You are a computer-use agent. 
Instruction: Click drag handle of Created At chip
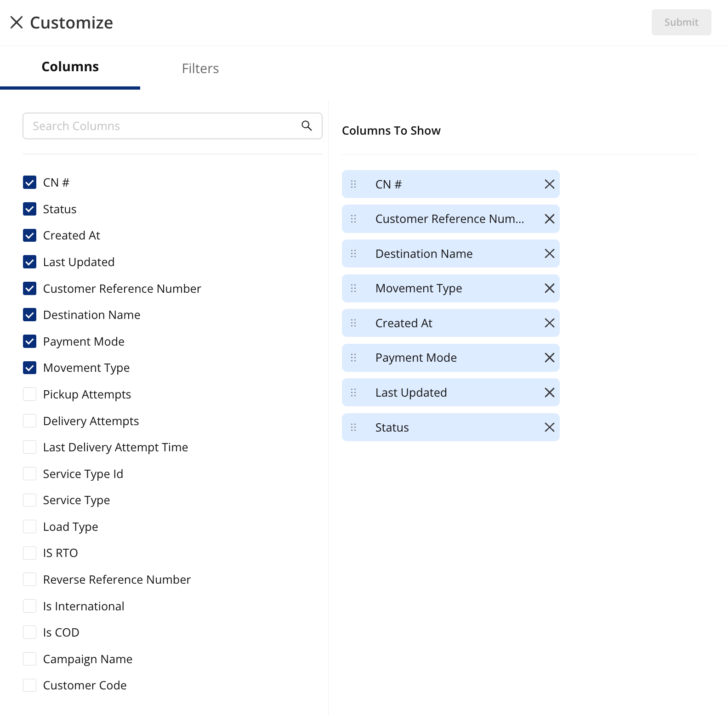click(353, 323)
